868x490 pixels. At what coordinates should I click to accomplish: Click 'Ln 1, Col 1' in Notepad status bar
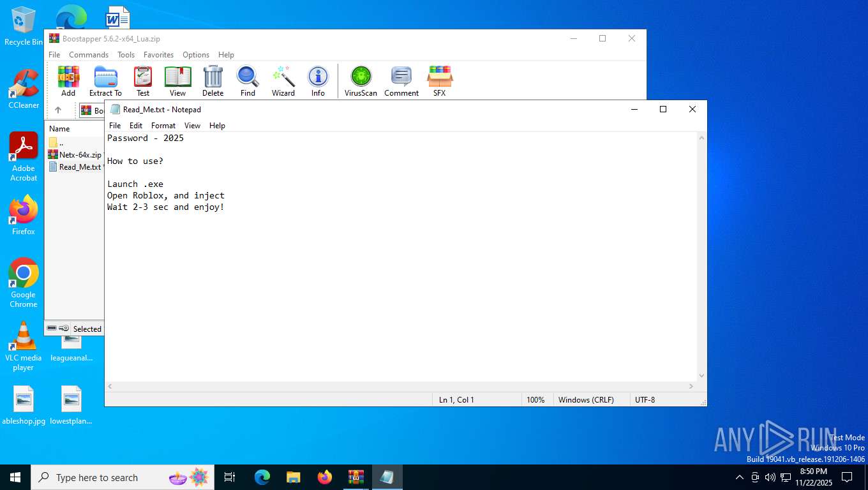[456, 400]
